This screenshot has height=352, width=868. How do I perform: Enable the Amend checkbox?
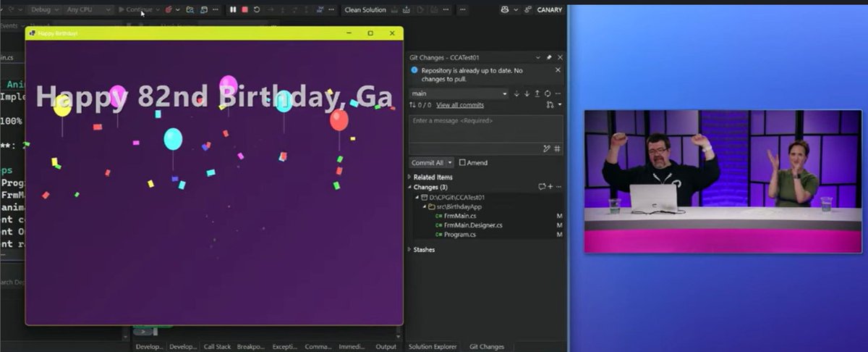(463, 163)
